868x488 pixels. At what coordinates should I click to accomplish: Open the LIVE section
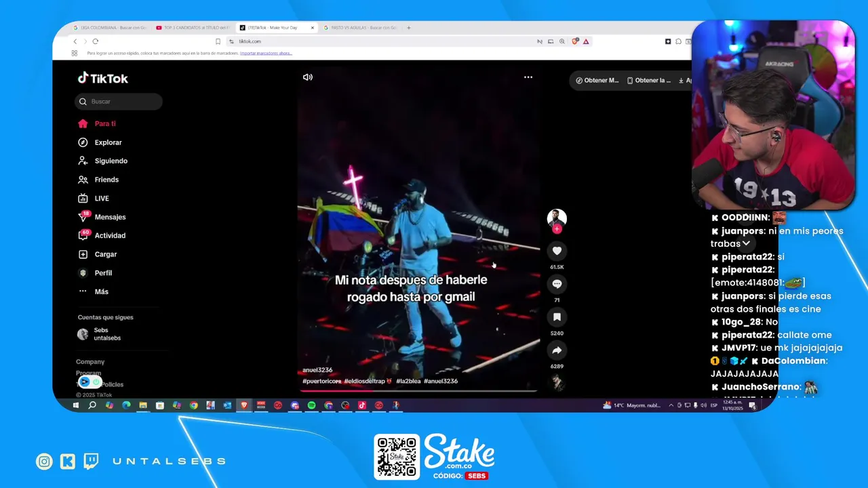click(x=94, y=199)
